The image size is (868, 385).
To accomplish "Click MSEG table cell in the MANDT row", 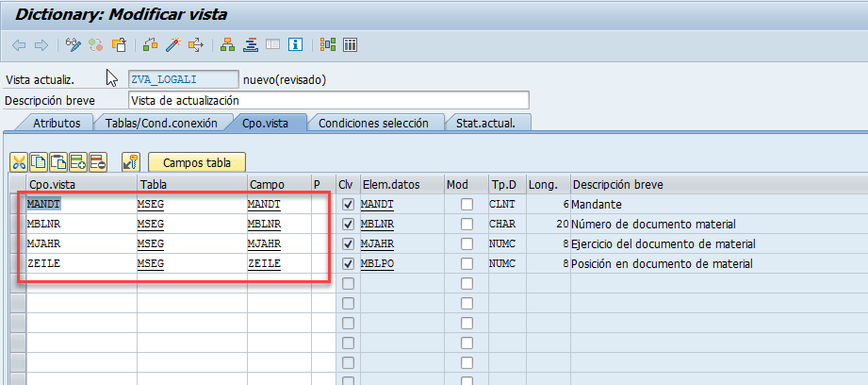I will (192, 205).
